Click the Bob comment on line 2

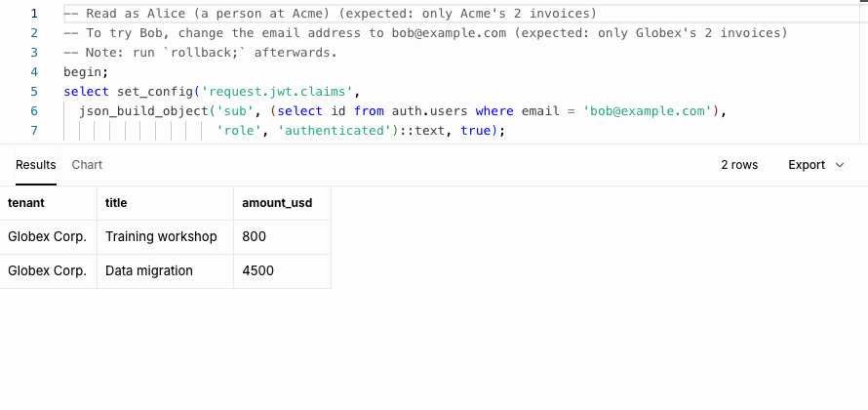(425, 32)
